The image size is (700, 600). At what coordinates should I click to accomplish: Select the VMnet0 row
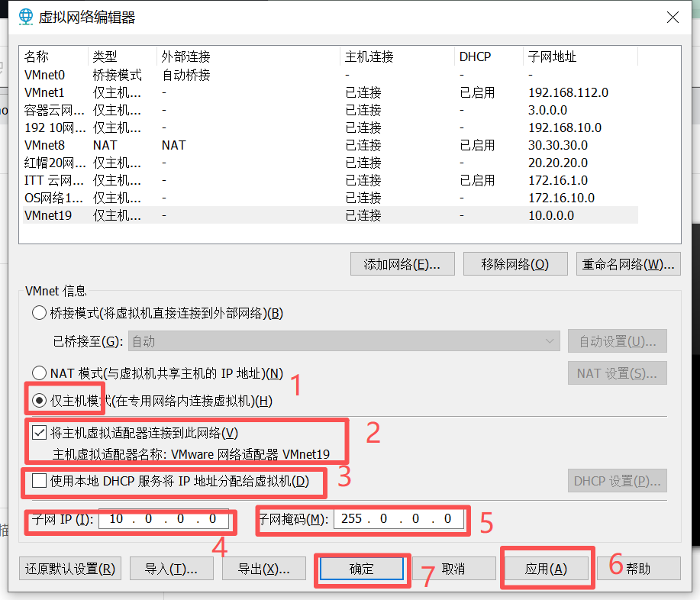(x=331, y=75)
